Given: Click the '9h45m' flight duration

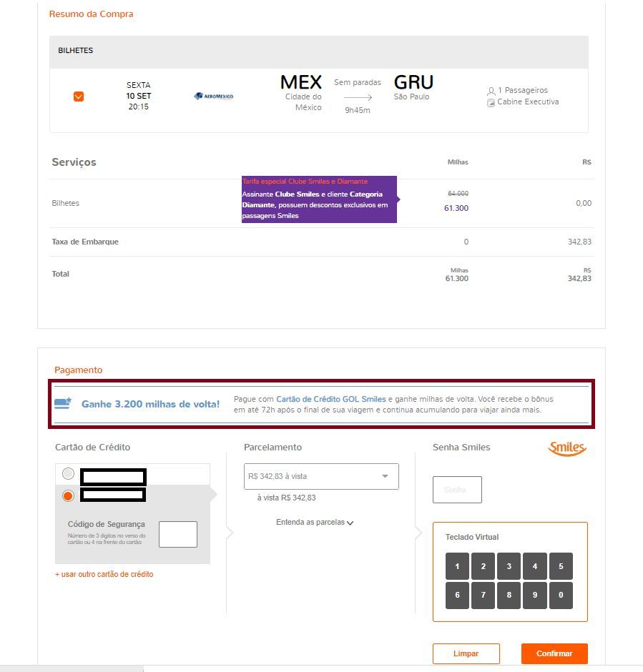Looking at the screenshot, I should 358,110.
